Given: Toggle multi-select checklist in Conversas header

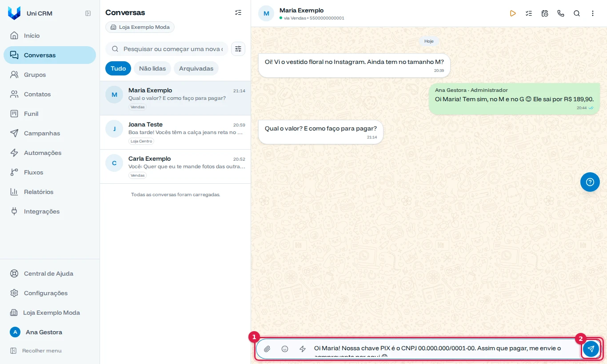Looking at the screenshot, I should (238, 12).
